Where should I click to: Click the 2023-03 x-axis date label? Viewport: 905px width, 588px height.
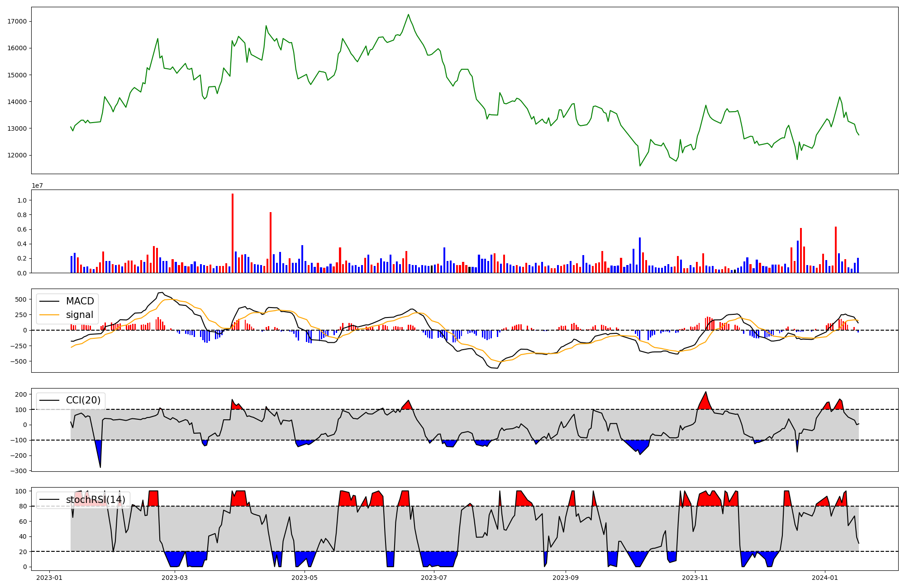tap(175, 578)
